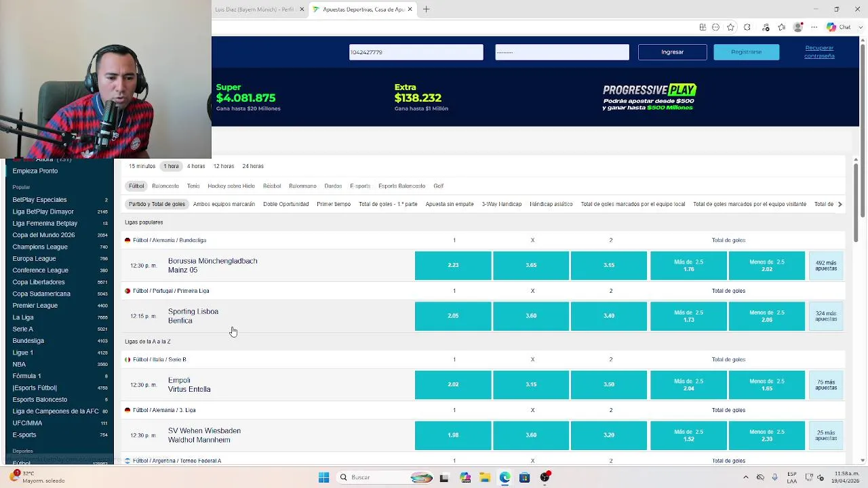Open the recording app taskbar icon
This screenshot has height=488, width=868.
545,477
